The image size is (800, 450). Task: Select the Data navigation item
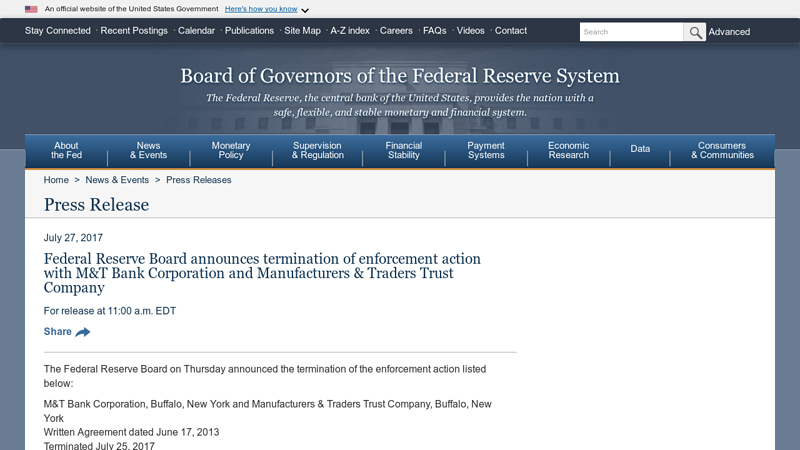640,149
